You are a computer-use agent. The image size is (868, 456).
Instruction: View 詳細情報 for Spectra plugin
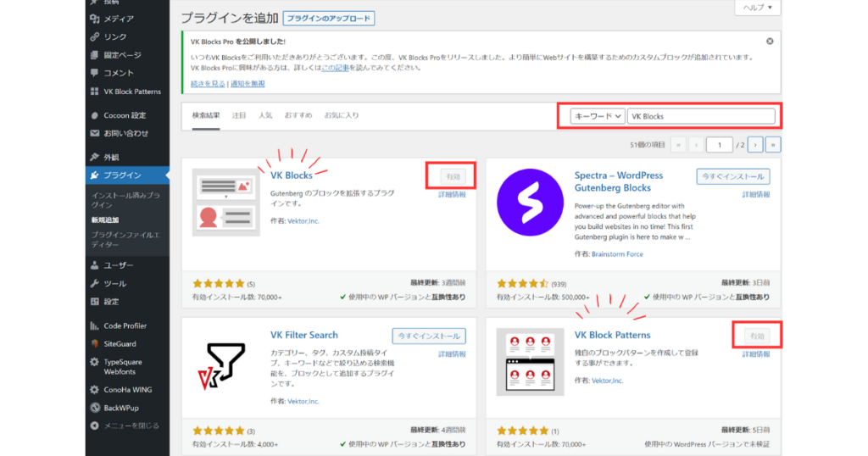click(756, 195)
